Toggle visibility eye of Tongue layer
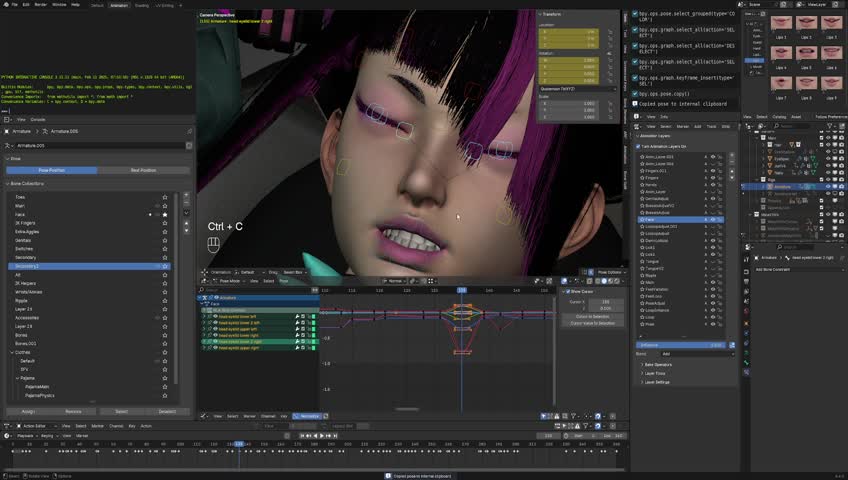The width and height of the screenshot is (848, 480). [713, 262]
